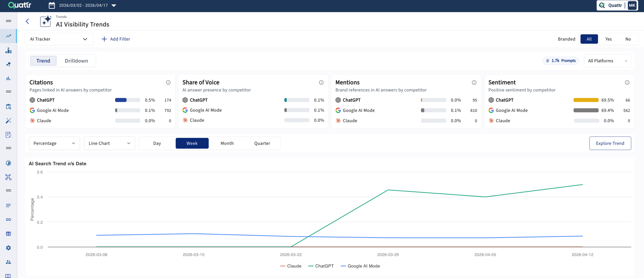Select the magic wand tool in sidebar
The height and width of the screenshot is (278, 644).
[x=8, y=121]
